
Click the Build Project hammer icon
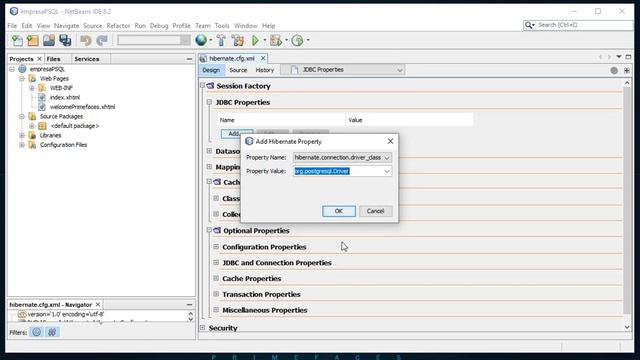(221, 40)
